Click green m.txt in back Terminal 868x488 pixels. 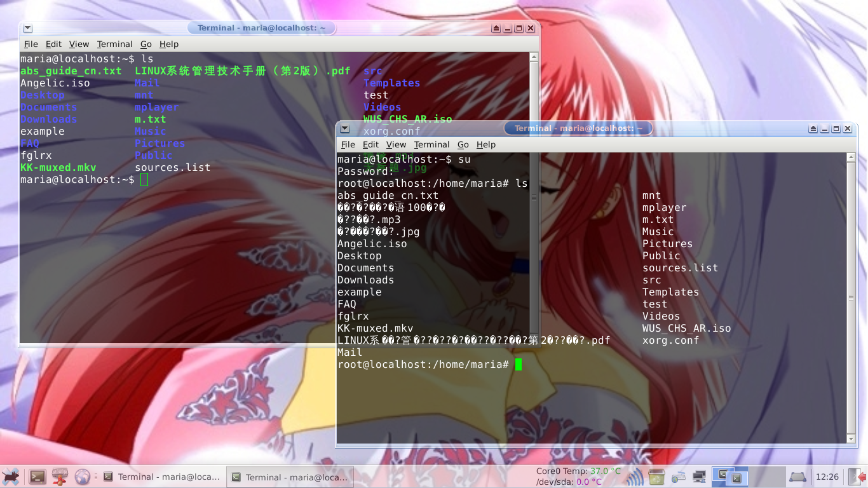coord(150,119)
